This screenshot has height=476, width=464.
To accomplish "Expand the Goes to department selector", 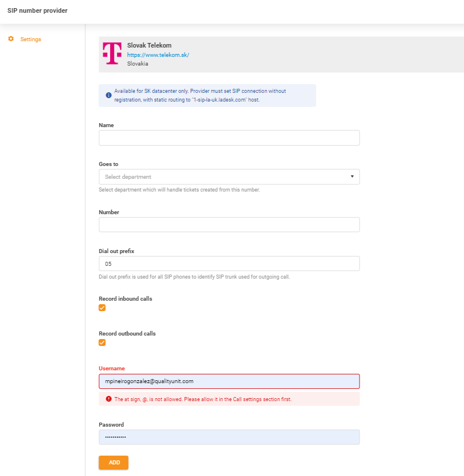I will click(229, 176).
